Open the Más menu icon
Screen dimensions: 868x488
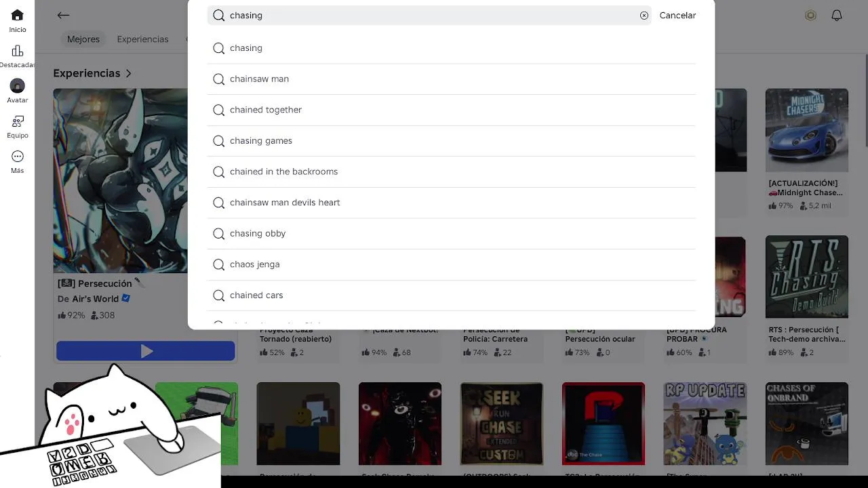click(18, 157)
